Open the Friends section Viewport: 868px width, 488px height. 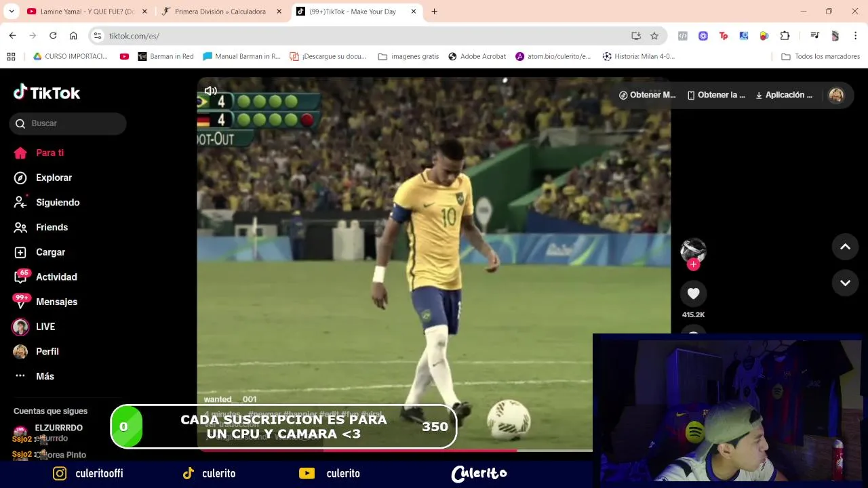[x=41, y=227]
